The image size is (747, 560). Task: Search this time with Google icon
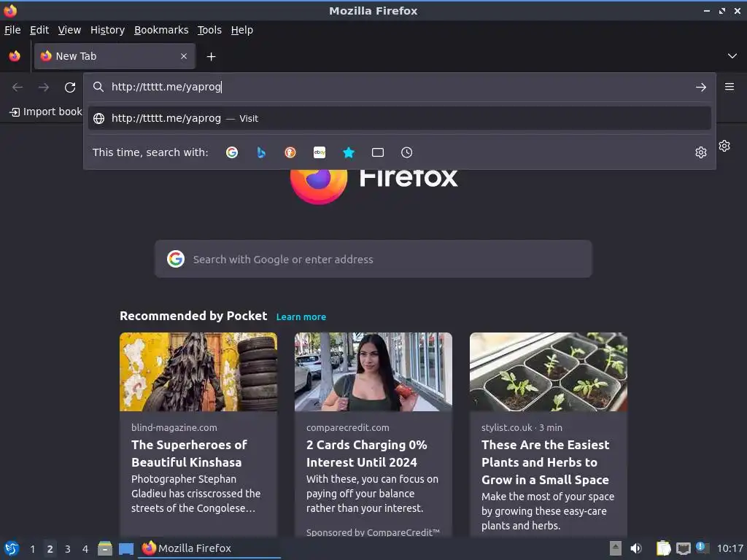(x=231, y=152)
